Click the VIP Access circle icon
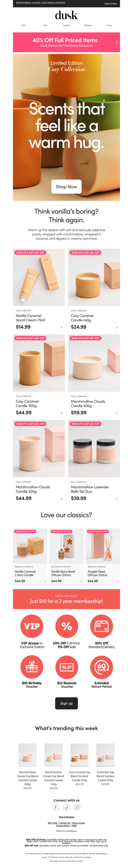 point(32,627)
